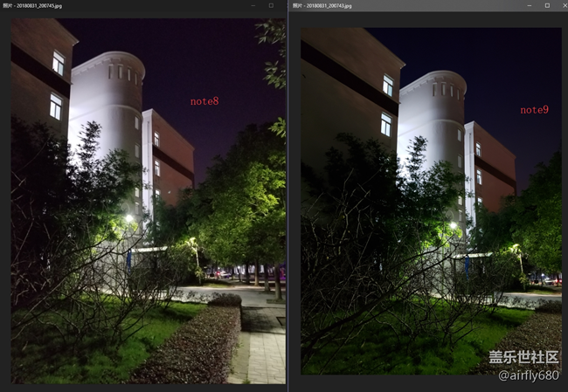Maximize the 20180831_200743.jpg photo window
The height and width of the screenshot is (392, 568).
click(x=546, y=5)
